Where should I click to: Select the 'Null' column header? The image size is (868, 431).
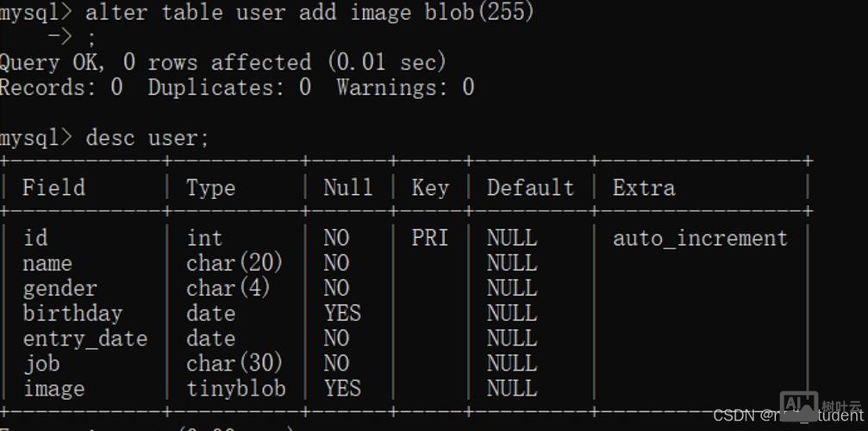click(x=347, y=188)
